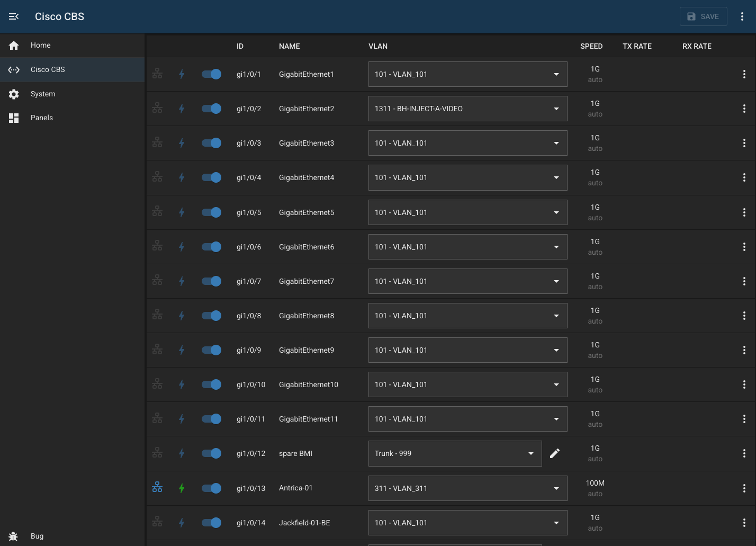Collapse the sidebar with the hamburger icon

pos(14,16)
